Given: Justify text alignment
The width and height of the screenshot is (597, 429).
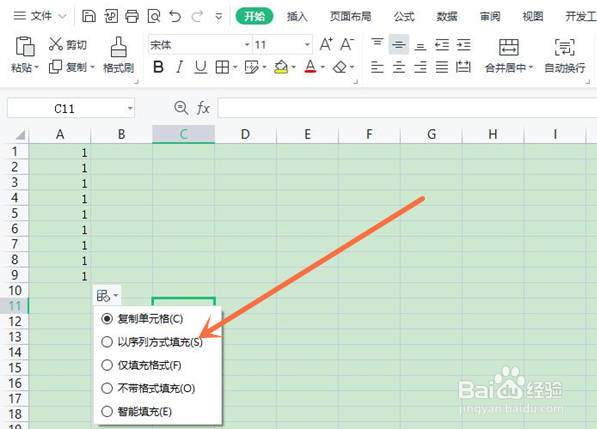Looking at the screenshot, I should [442, 67].
